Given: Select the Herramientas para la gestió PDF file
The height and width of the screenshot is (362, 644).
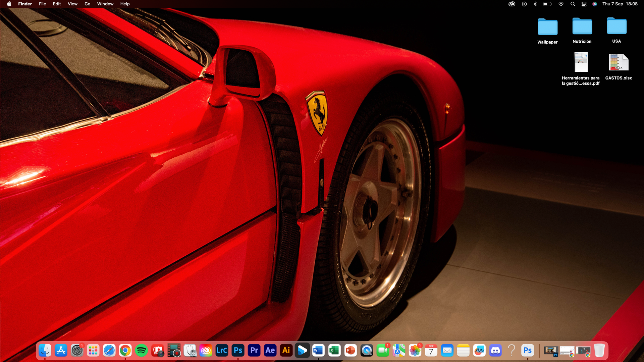Looking at the screenshot, I should click(x=581, y=69).
